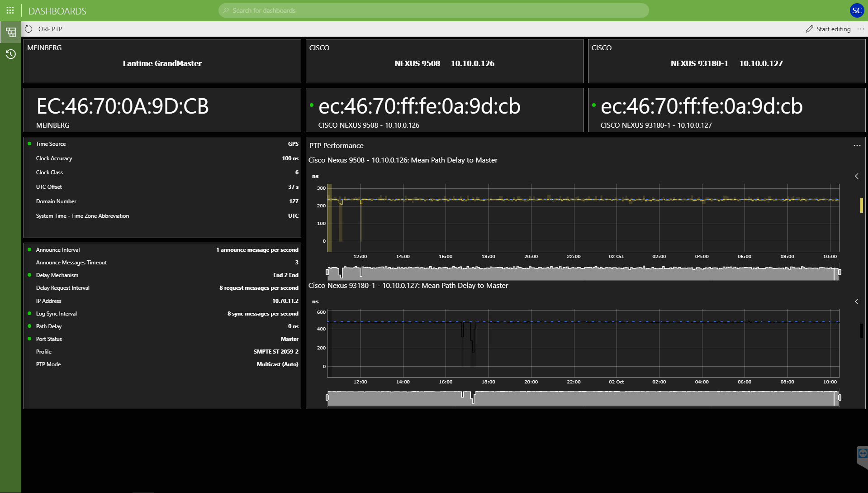The height and width of the screenshot is (493, 868).
Task: Select the NEXUS 9508 10.10.0.126 heading
Action: tap(444, 63)
